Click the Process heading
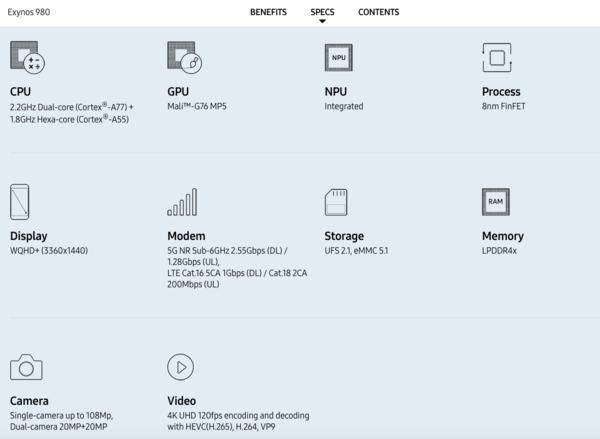600x439 pixels. point(501,92)
